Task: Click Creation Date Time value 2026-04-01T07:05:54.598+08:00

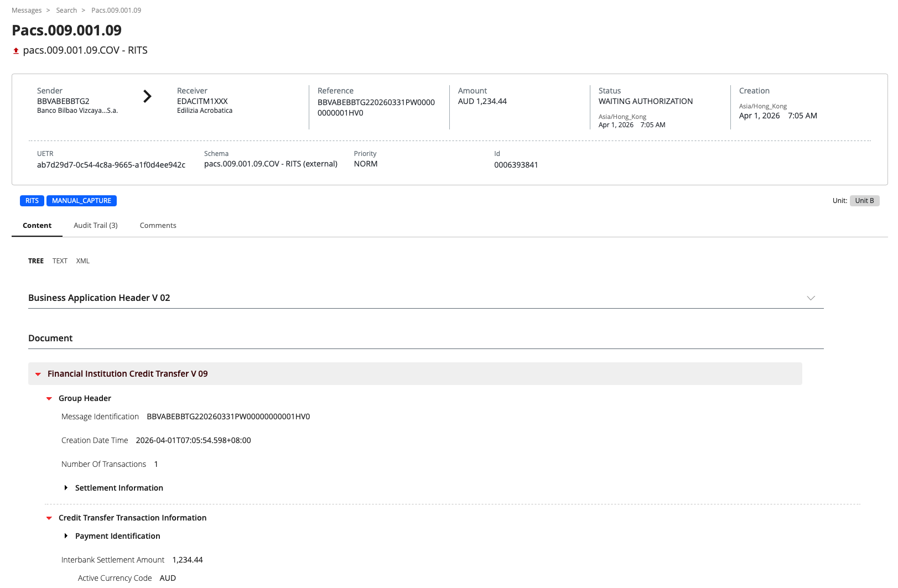Action: 194,440
